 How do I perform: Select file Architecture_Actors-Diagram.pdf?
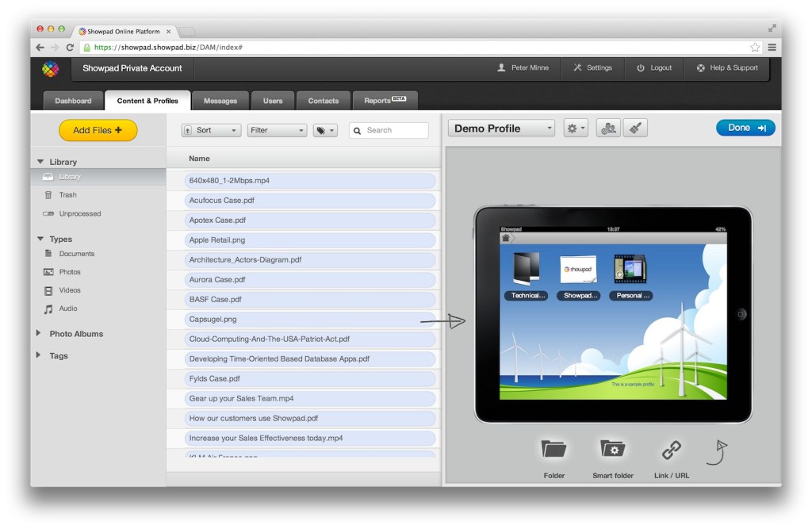click(x=310, y=260)
